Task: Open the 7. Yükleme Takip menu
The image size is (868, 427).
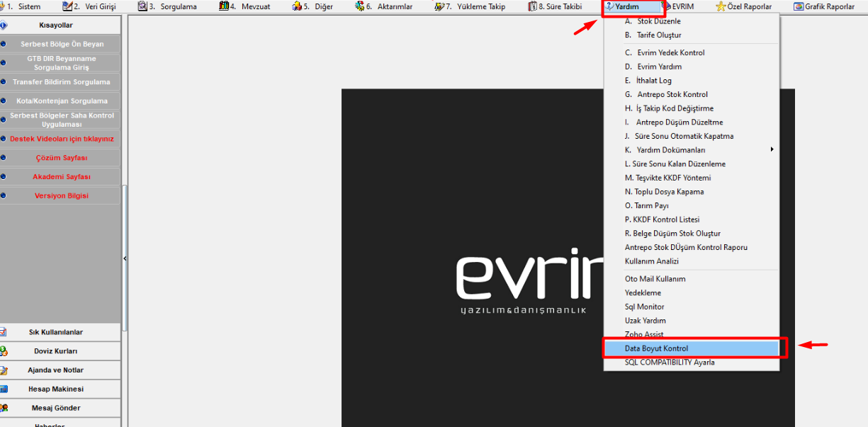Action: click(x=470, y=6)
